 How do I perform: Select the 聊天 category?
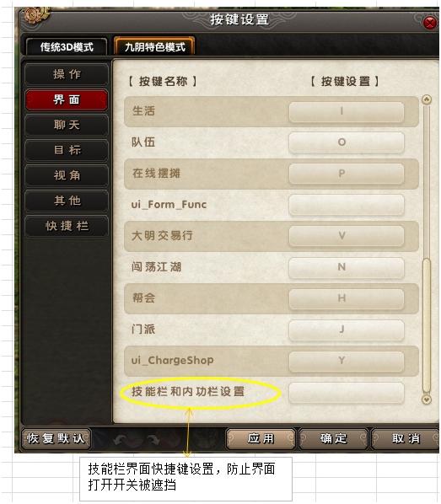coord(67,125)
